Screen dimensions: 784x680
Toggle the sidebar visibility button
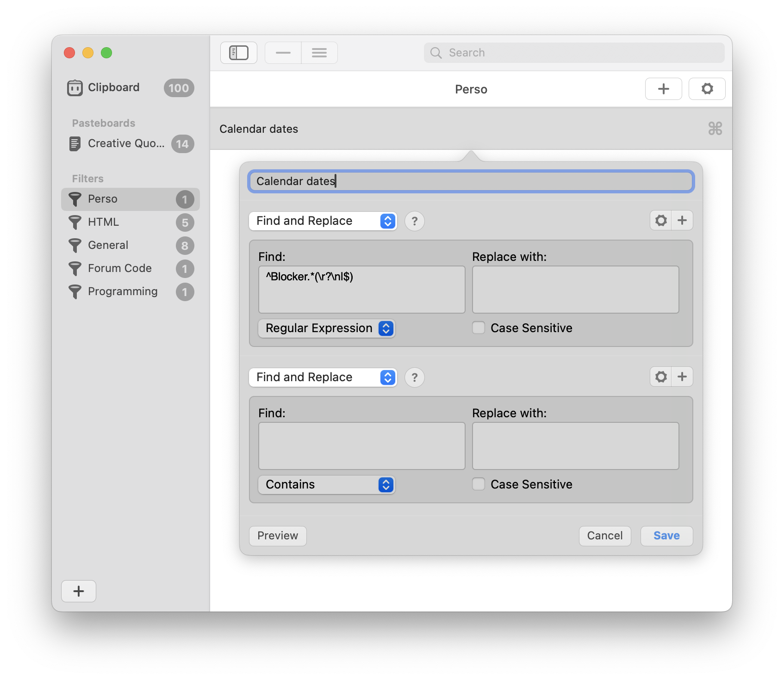[x=238, y=53]
